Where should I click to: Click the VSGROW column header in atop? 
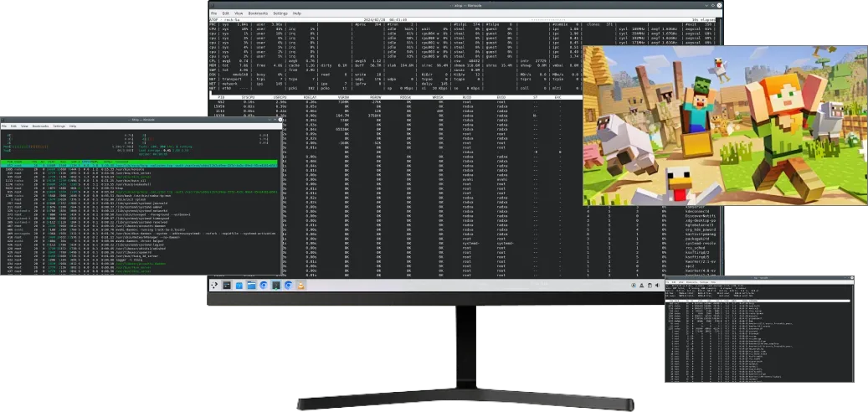343,97
